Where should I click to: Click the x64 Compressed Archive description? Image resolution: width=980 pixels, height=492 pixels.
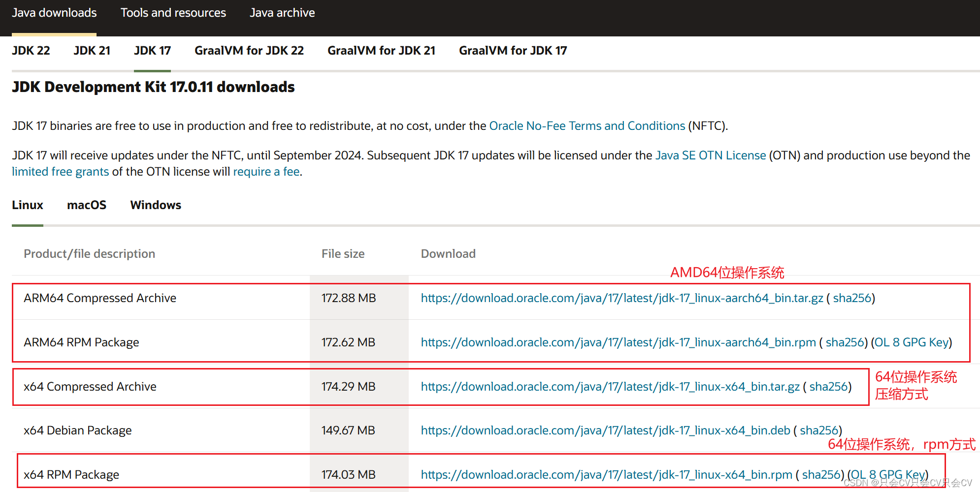[90, 387]
